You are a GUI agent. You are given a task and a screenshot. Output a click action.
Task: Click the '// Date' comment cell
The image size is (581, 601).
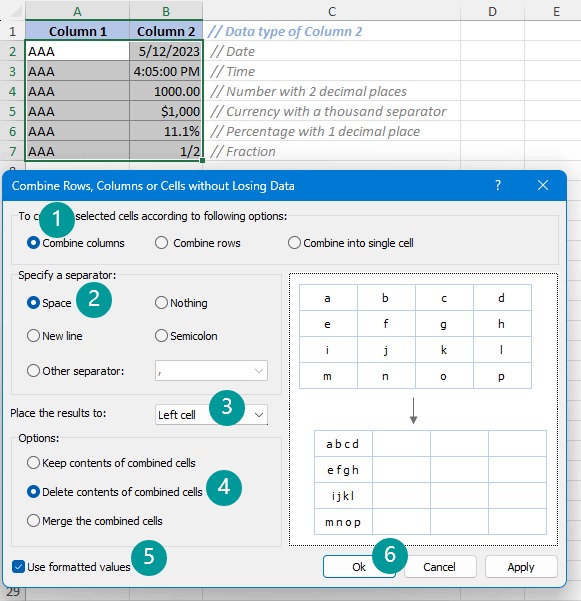tap(332, 51)
